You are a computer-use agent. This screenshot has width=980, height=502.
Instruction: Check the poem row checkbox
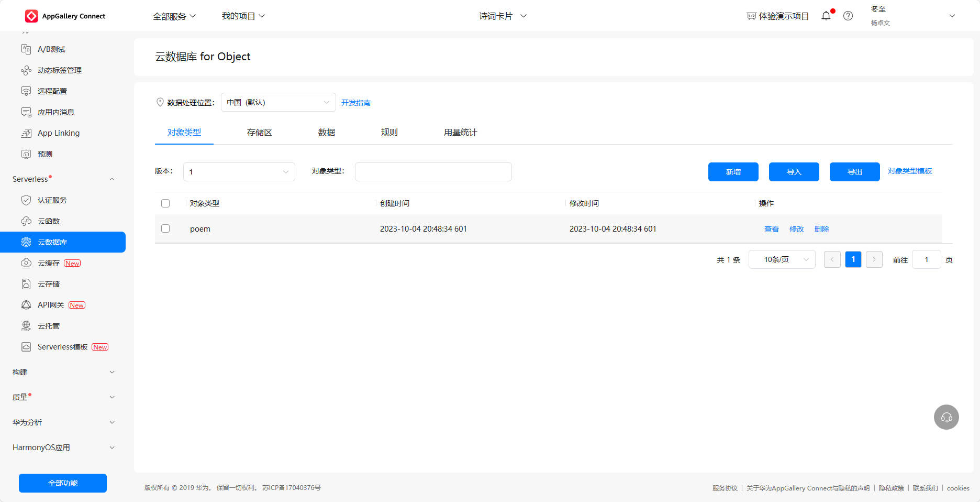165,228
